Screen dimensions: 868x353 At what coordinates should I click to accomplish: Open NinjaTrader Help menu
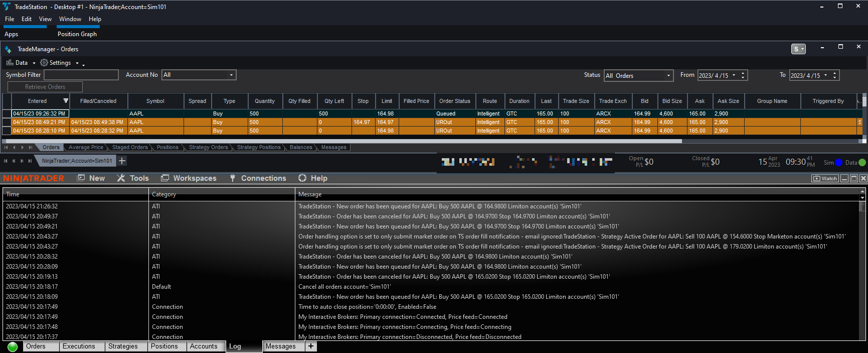[312, 178]
